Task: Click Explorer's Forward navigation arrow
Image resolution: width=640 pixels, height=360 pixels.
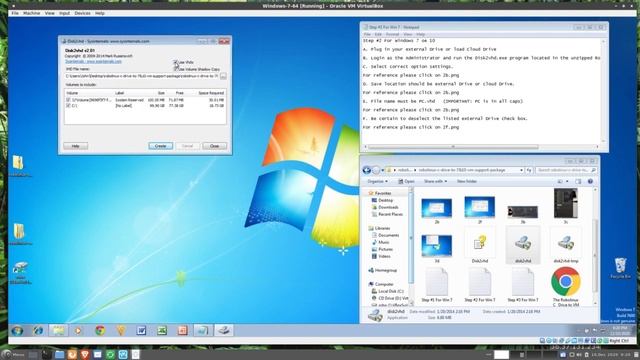Action: [376, 170]
